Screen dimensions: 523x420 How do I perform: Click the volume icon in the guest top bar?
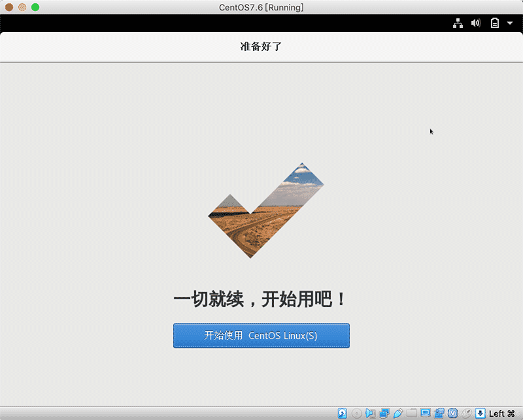tap(476, 22)
